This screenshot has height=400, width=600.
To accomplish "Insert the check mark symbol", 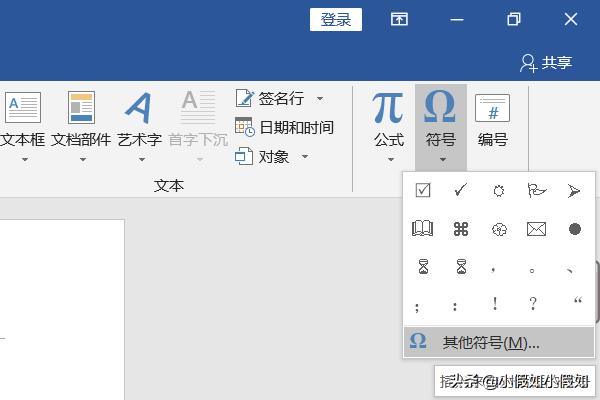I will tap(461, 190).
